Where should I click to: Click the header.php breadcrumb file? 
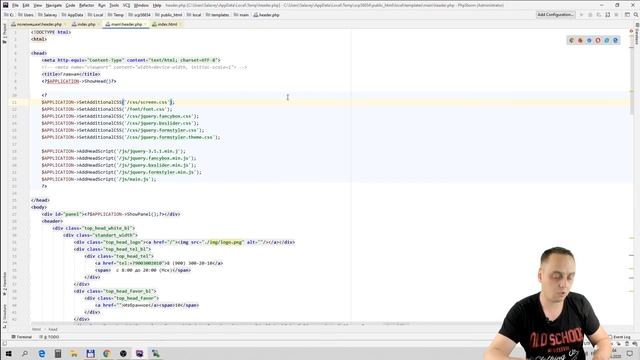[267, 15]
